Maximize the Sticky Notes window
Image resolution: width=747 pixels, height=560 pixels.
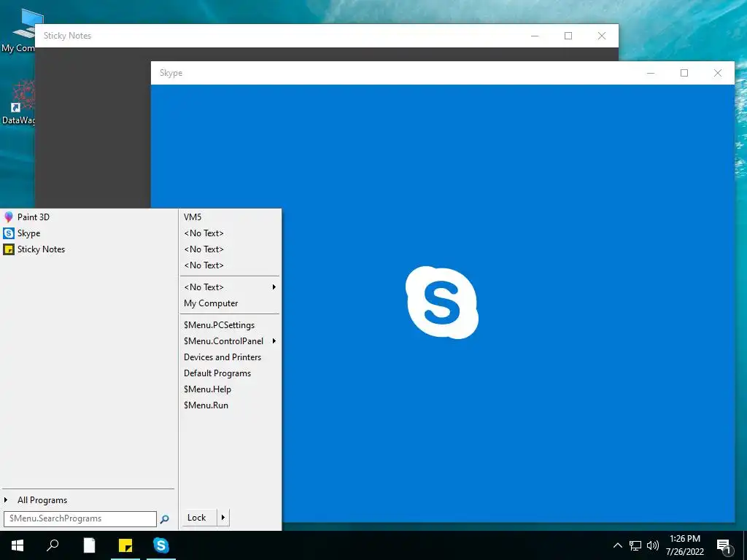(568, 36)
